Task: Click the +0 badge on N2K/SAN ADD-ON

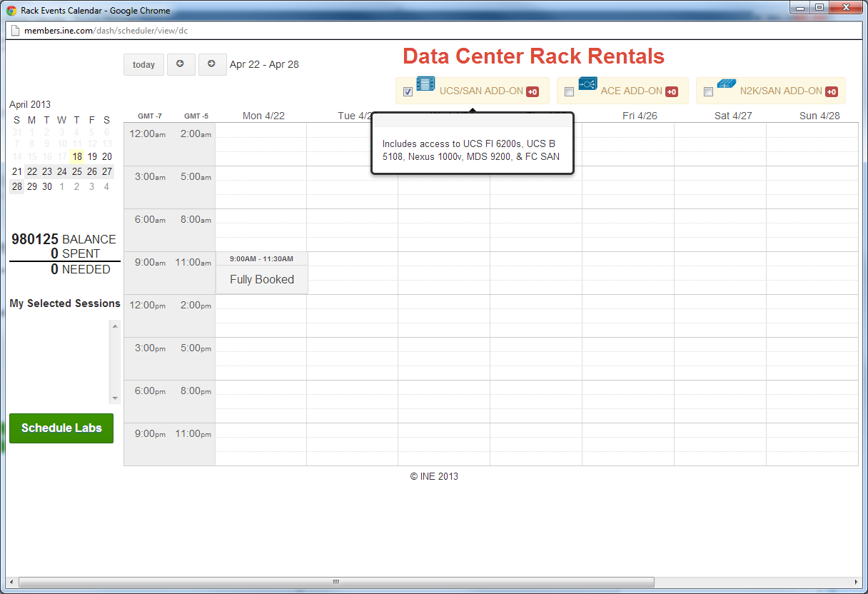Action: pos(831,91)
